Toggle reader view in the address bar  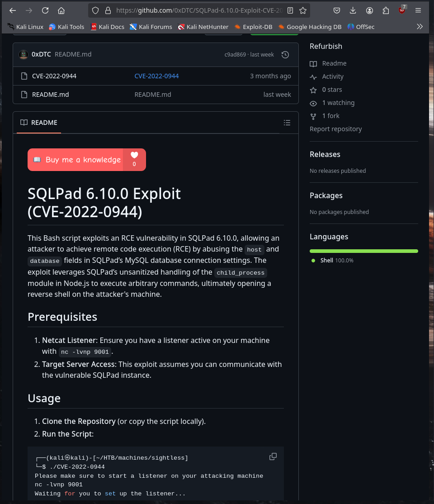pyautogui.click(x=290, y=10)
